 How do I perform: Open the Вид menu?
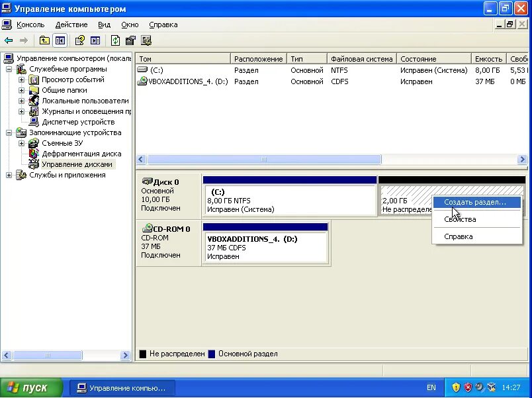point(104,25)
